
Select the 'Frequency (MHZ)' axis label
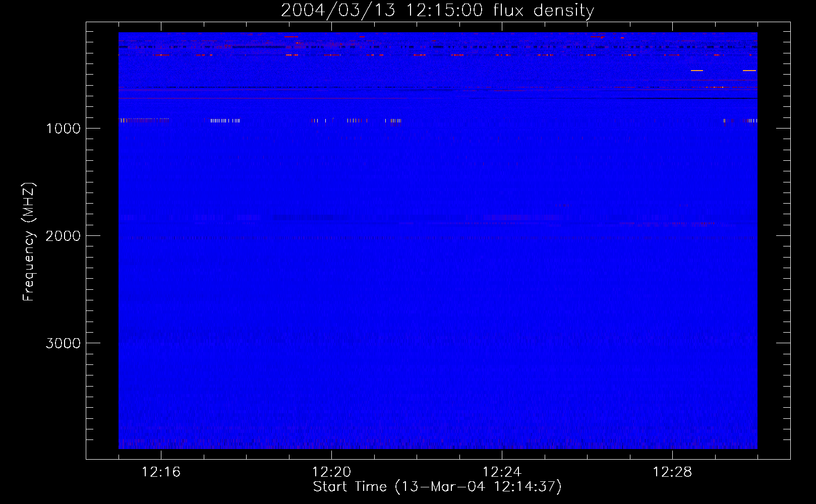click(29, 242)
